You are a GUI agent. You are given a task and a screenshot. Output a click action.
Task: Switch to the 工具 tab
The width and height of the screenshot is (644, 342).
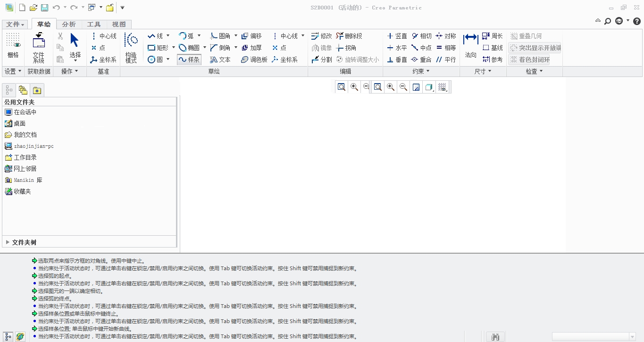94,25
